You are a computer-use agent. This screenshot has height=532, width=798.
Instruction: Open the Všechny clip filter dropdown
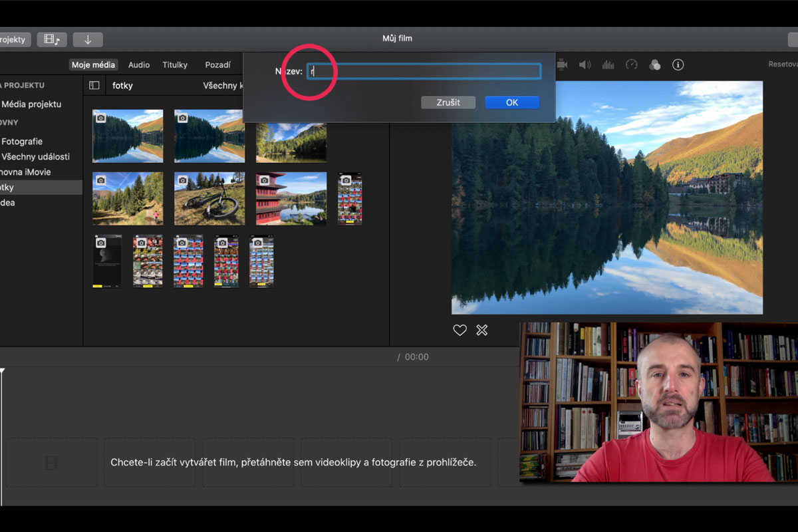(223, 86)
